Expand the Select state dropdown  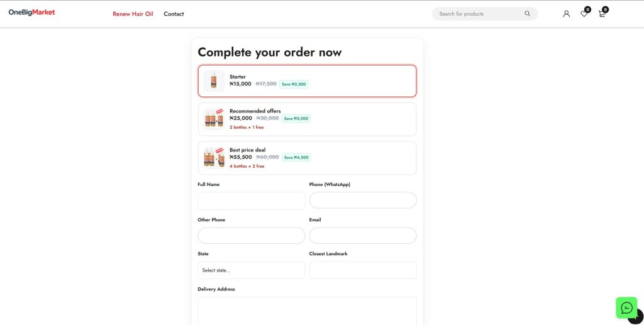(x=251, y=270)
